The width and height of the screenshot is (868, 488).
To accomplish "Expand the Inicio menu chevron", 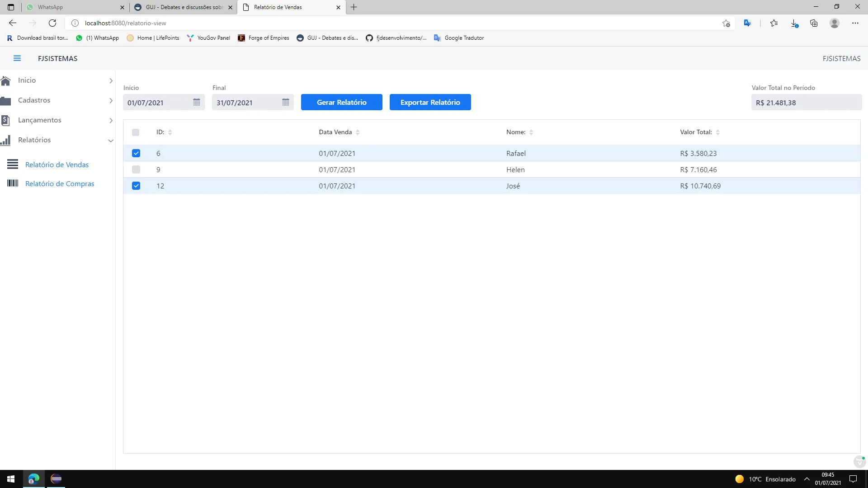I will click(x=111, y=80).
